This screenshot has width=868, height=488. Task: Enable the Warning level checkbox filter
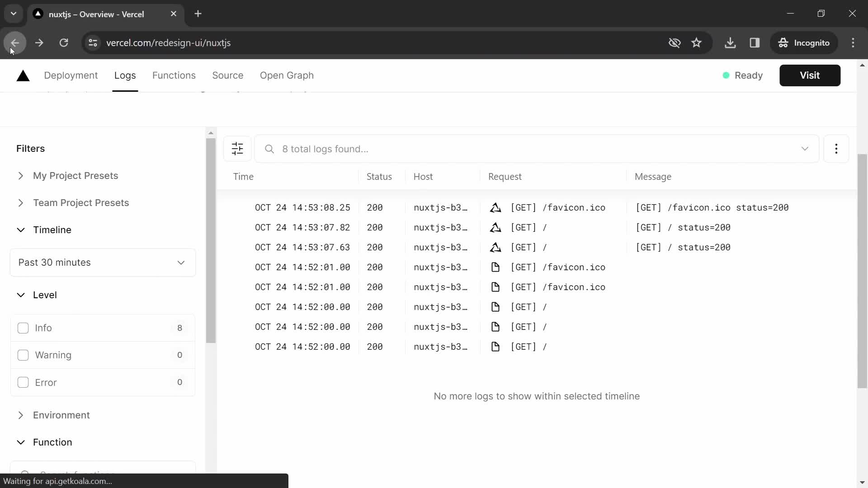point(23,355)
